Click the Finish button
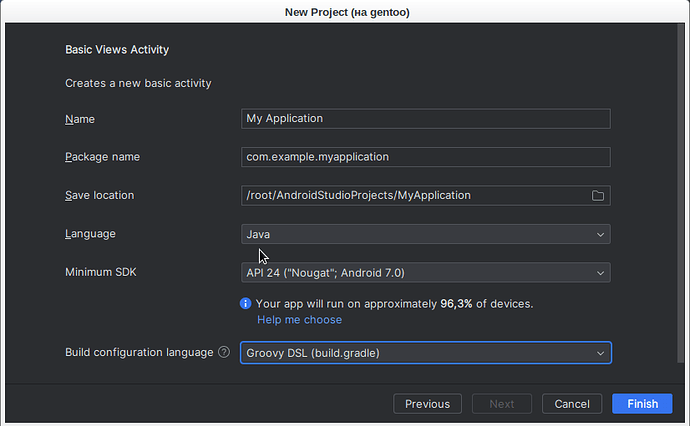The height and width of the screenshot is (426, 690). [x=642, y=404]
